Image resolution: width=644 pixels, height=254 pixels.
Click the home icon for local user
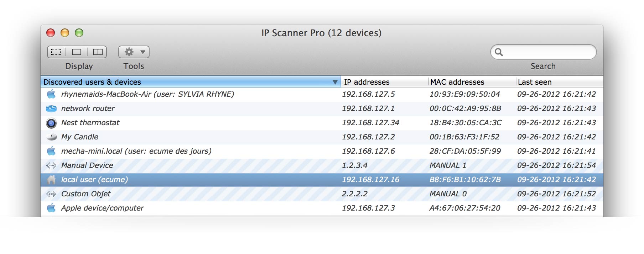click(x=51, y=180)
